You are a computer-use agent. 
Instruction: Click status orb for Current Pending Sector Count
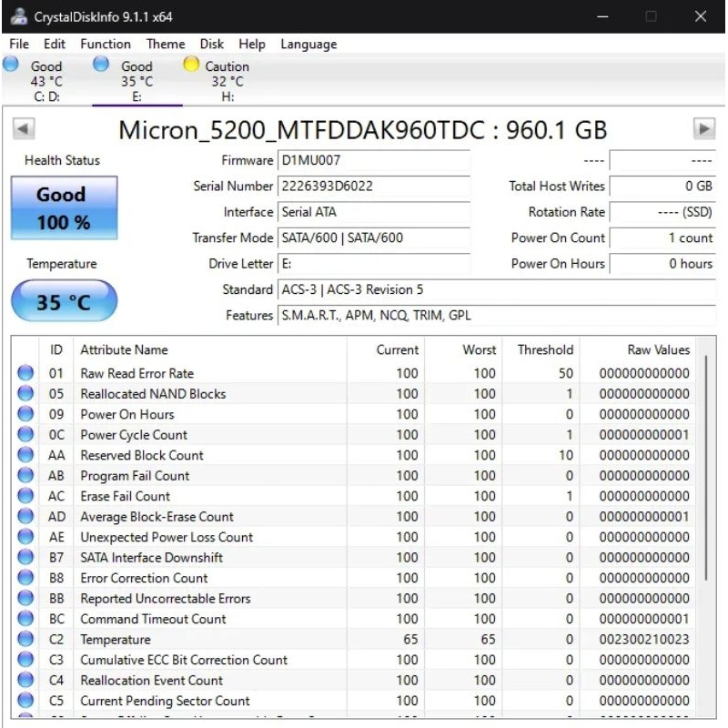pos(25,700)
